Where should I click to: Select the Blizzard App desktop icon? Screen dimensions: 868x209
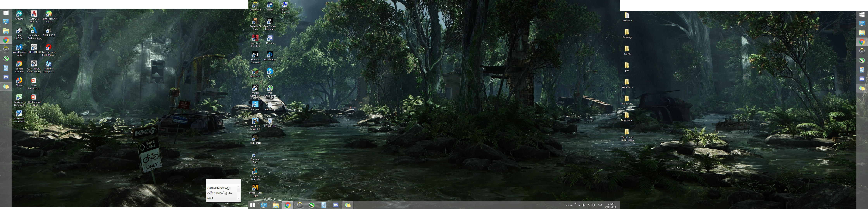270,56
